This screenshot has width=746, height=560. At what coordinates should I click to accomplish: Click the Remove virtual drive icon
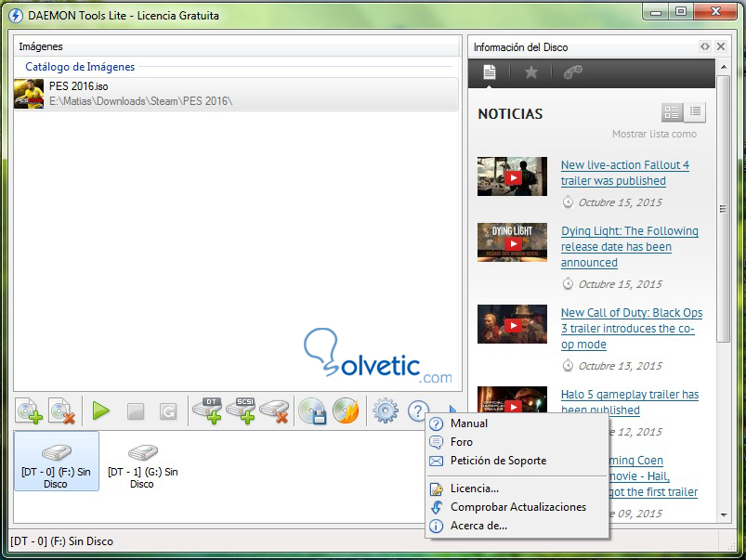275,411
